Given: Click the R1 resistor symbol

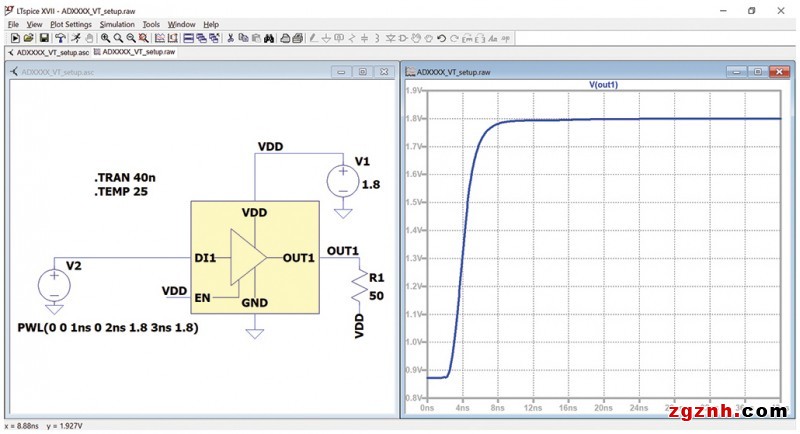Looking at the screenshot, I should pos(360,287).
